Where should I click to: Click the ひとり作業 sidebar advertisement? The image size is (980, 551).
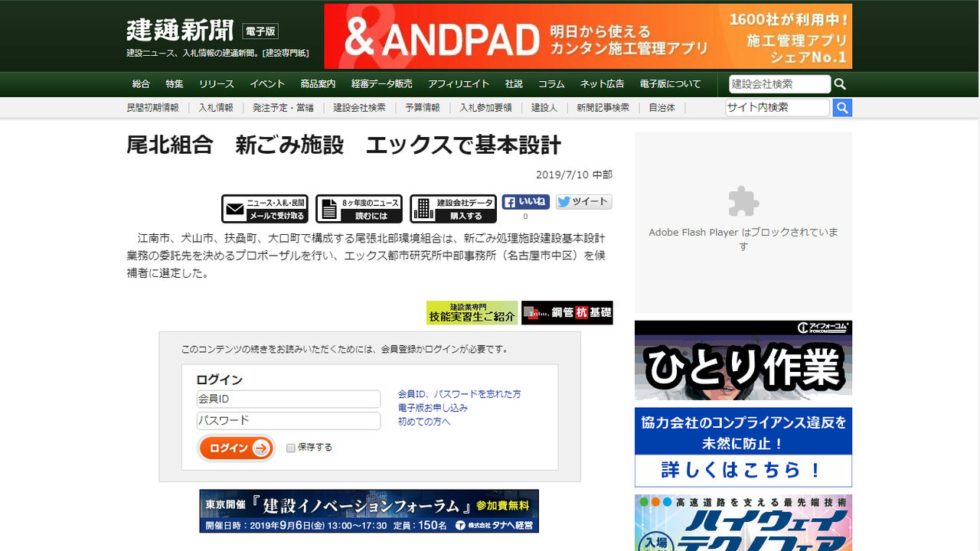743,360
